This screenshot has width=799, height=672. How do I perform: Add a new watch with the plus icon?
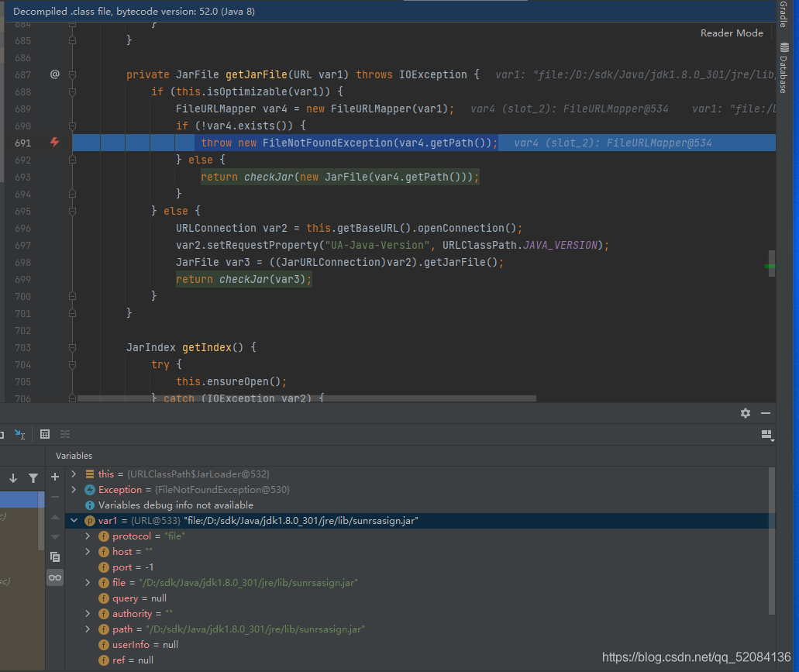pos(55,476)
